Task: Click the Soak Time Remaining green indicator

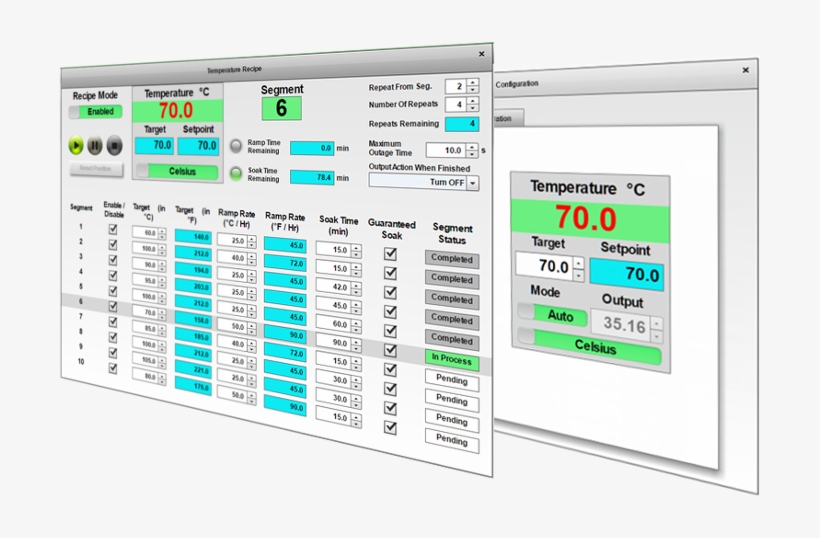Action: click(x=237, y=175)
